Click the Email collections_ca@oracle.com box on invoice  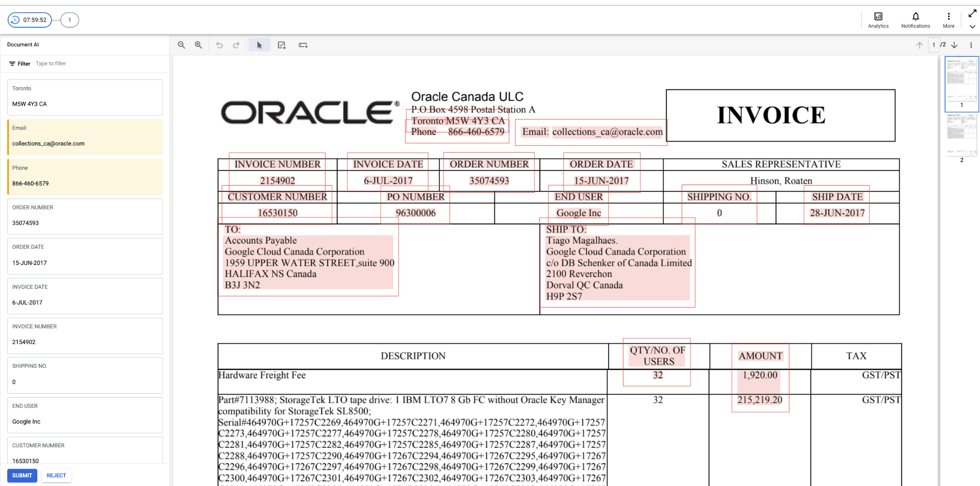pyautogui.click(x=591, y=132)
